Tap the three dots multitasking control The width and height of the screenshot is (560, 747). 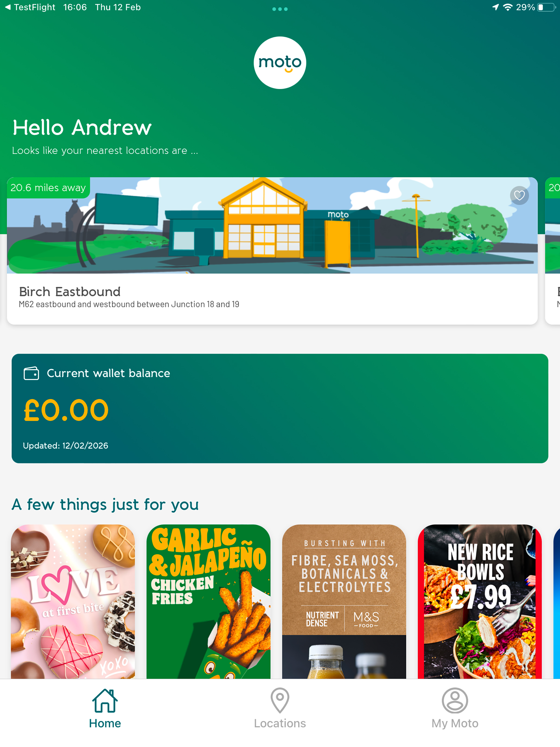[280, 9]
